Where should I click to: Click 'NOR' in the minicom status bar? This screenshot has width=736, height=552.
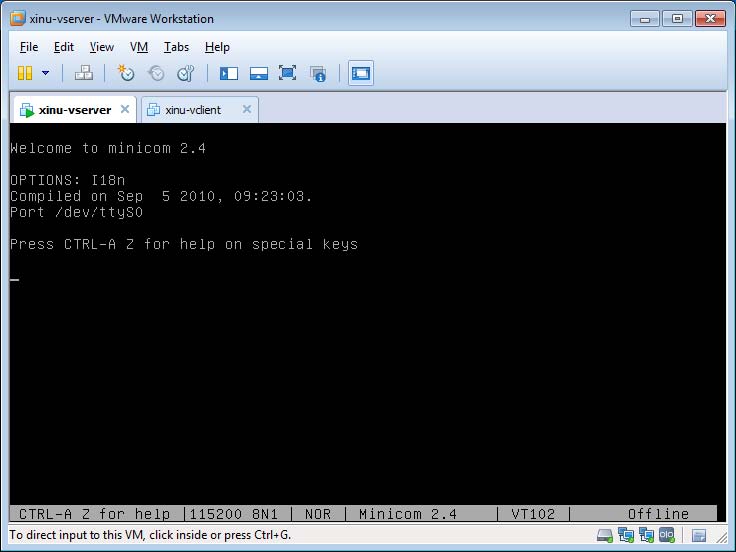318,514
